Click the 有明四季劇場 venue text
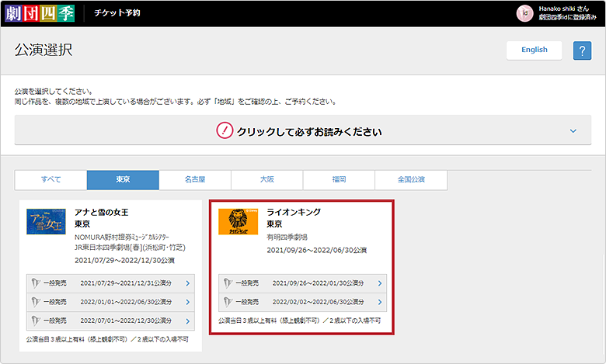 point(287,237)
